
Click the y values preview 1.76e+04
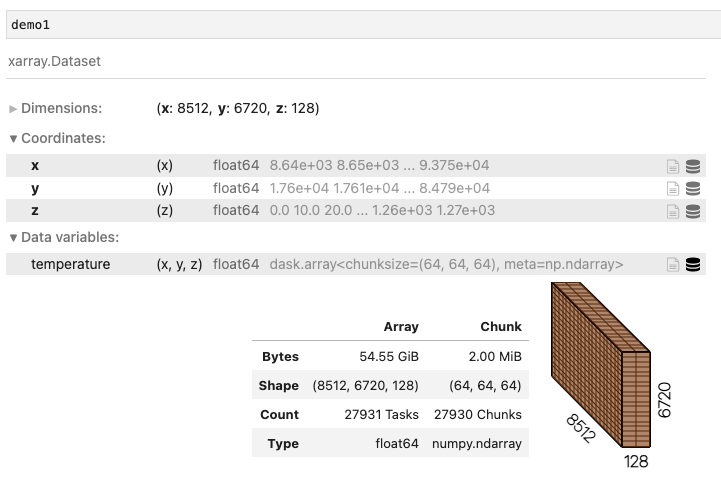click(x=379, y=189)
